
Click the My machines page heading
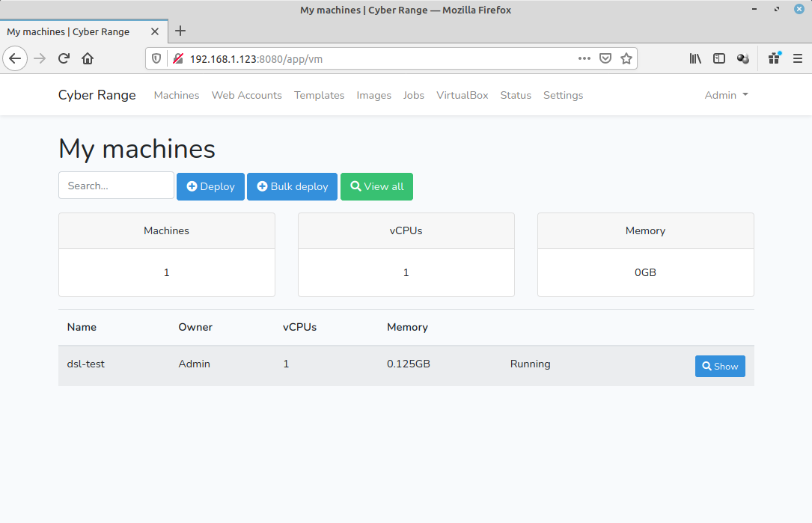137,149
